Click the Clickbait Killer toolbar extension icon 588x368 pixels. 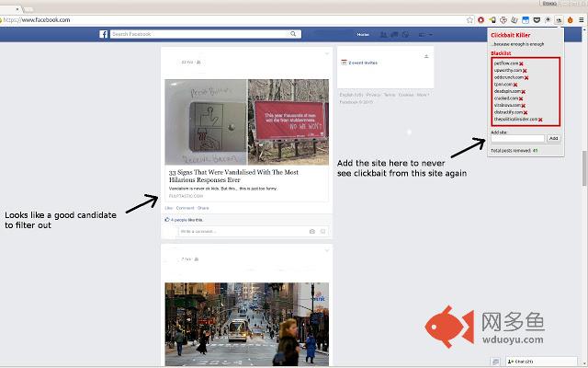[x=559, y=20]
